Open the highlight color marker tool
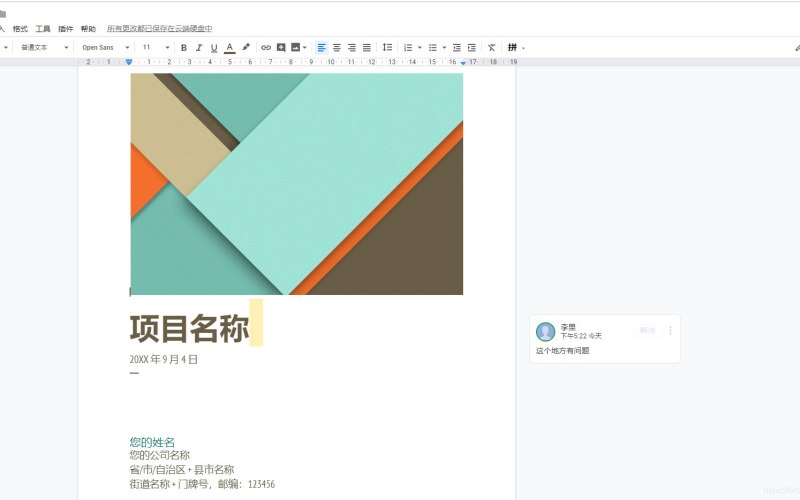The height and width of the screenshot is (500, 800). (245, 47)
